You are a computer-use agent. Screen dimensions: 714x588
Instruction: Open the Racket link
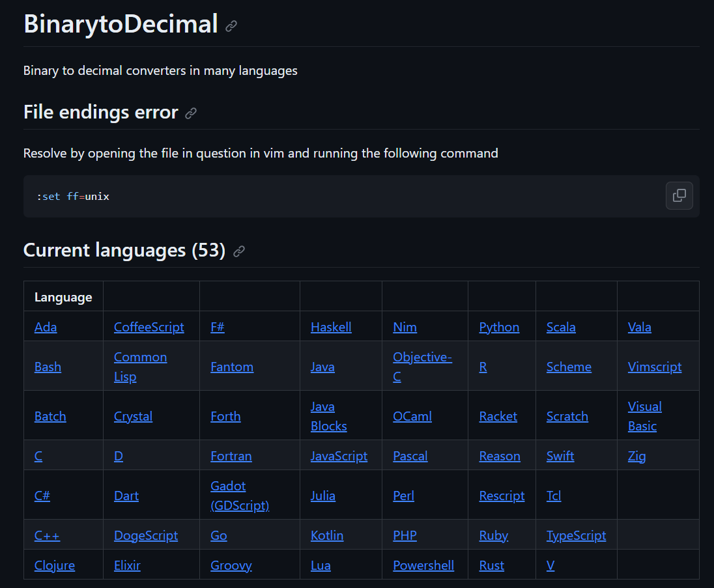point(498,417)
